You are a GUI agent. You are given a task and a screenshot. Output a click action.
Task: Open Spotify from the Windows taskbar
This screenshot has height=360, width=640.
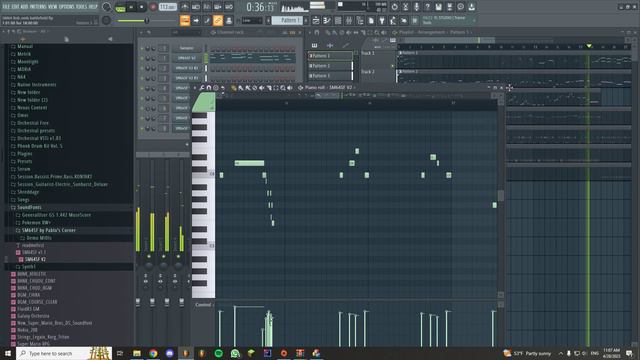(x=219, y=353)
